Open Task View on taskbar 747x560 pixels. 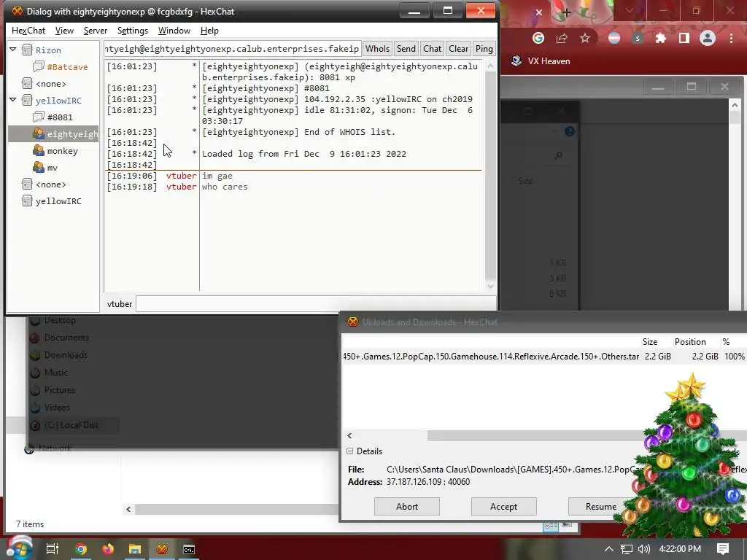pos(52,549)
